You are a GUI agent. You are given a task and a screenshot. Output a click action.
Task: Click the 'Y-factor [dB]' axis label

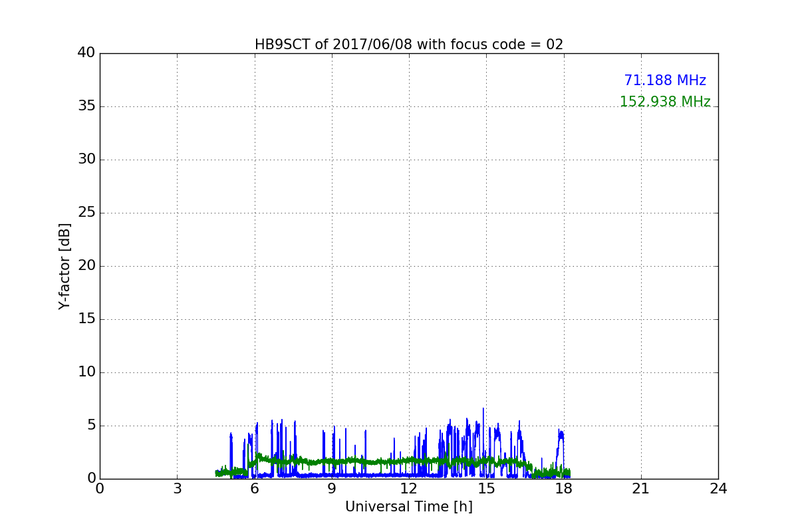point(65,266)
